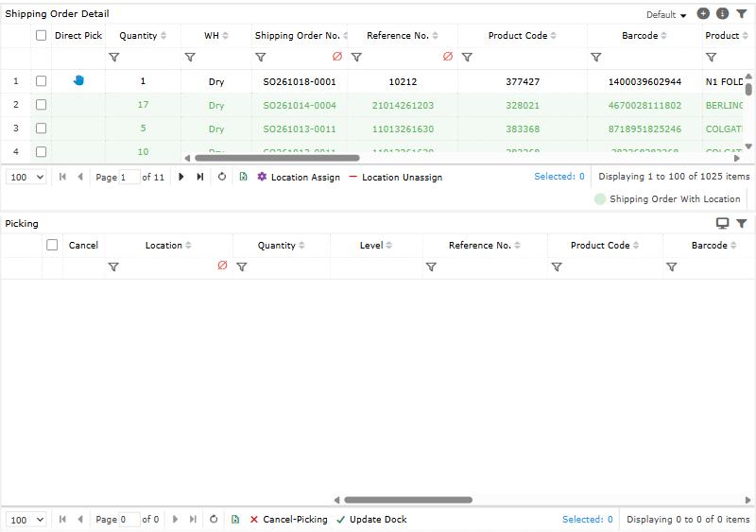Open Default layout dropdown
The image size is (756, 532).
tap(666, 15)
